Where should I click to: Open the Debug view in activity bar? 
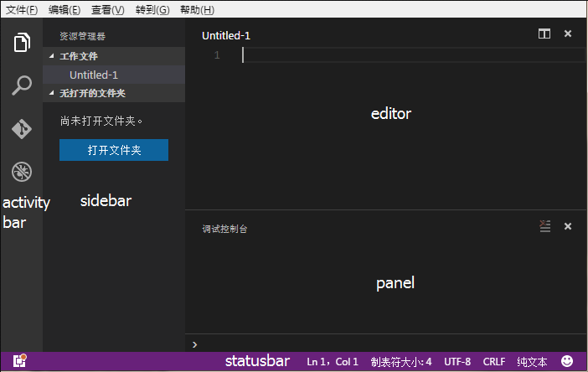pyautogui.click(x=22, y=173)
